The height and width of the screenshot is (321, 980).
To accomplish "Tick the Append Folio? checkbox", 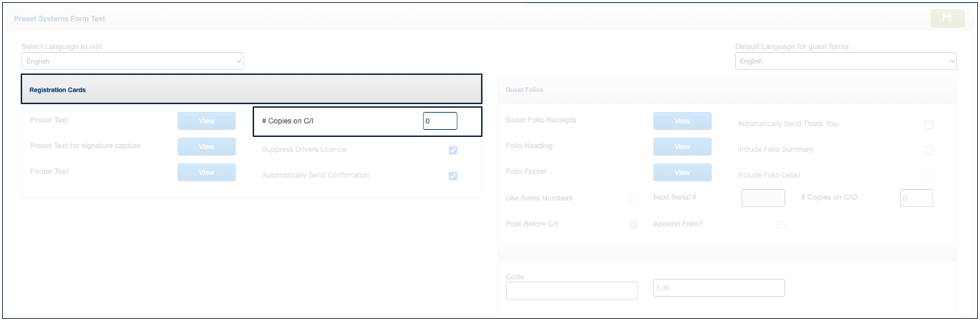I will [x=780, y=224].
